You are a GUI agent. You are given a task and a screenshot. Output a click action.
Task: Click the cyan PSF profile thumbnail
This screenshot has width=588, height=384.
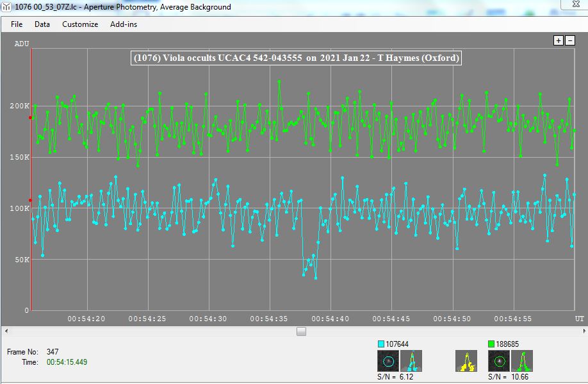414,362
